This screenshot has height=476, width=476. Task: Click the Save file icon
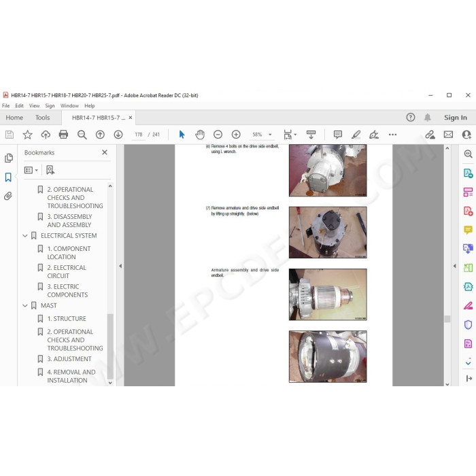10,135
